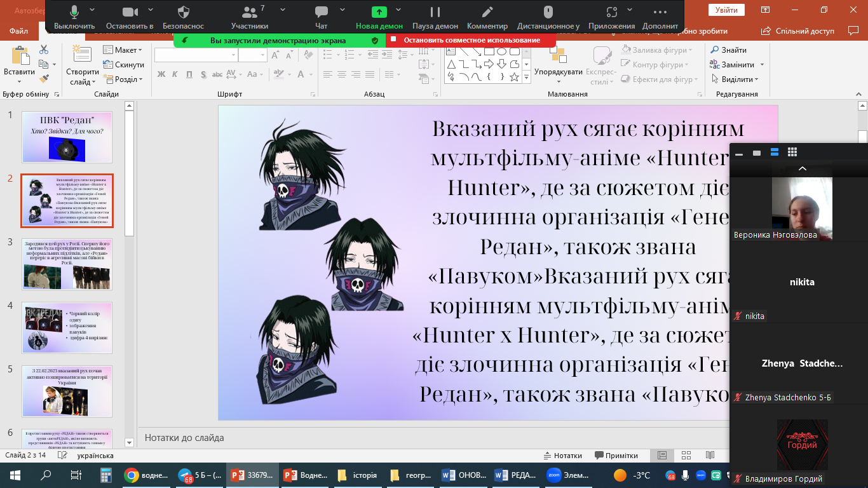Open the Replace (Замінити) dropdown arrow

point(762,65)
